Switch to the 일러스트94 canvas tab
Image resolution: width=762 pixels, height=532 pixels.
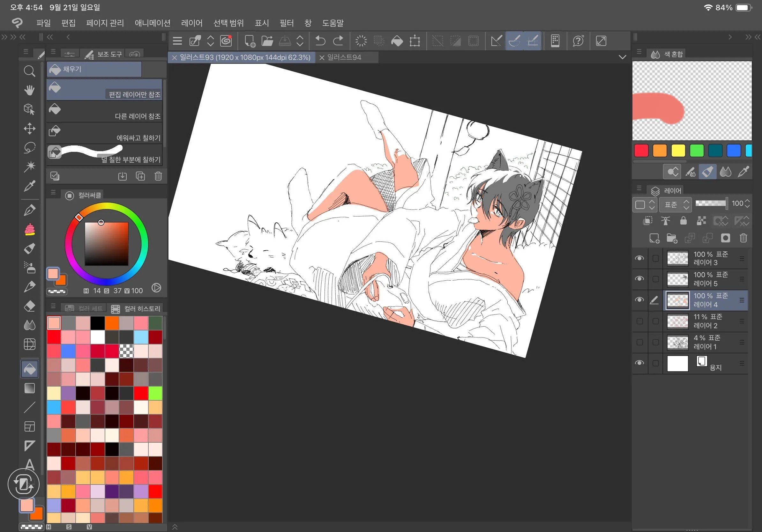[344, 57]
